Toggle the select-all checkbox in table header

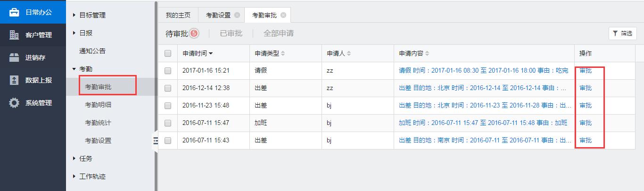168,53
